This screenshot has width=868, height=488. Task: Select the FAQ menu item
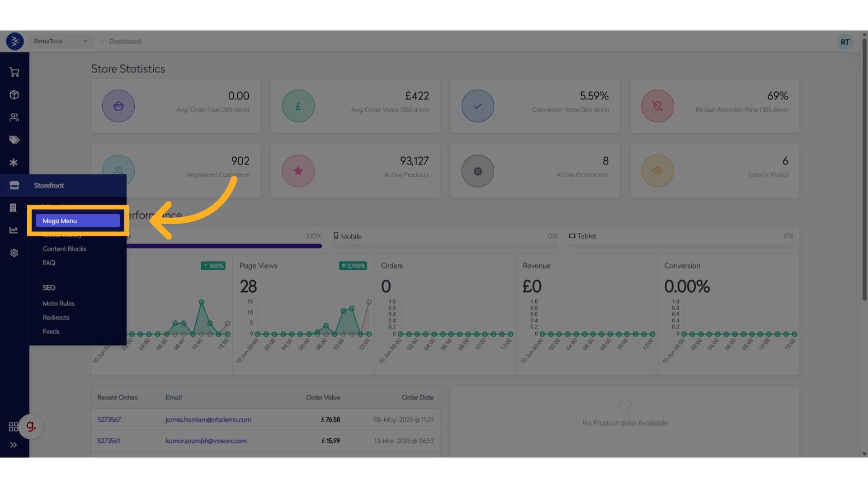click(49, 263)
